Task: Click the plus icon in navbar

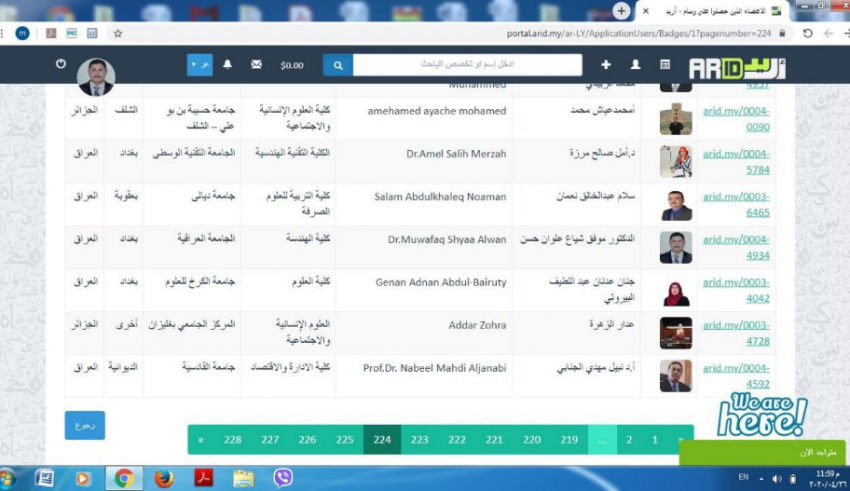Action: click(605, 65)
